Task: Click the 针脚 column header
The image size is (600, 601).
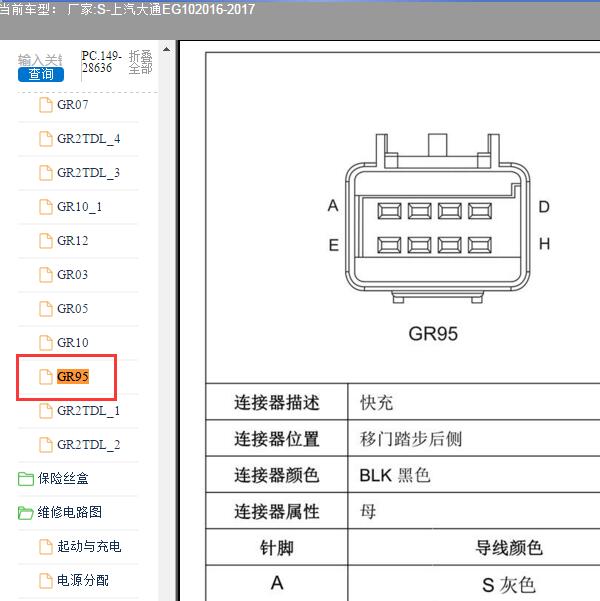Action: (x=276, y=548)
